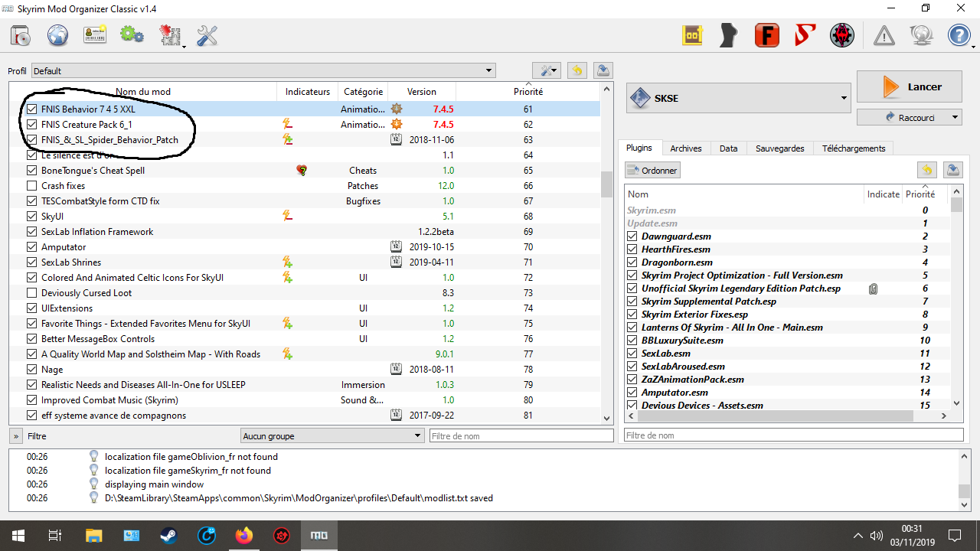Viewport: 980px width, 551px height.
Task: Switch to the Téléchargements tab
Action: (x=854, y=148)
